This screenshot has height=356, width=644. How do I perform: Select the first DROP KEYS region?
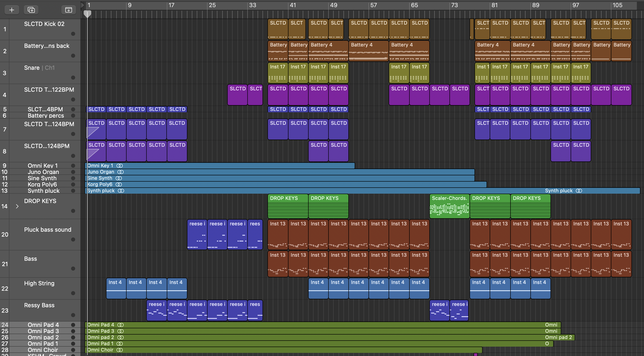click(288, 208)
